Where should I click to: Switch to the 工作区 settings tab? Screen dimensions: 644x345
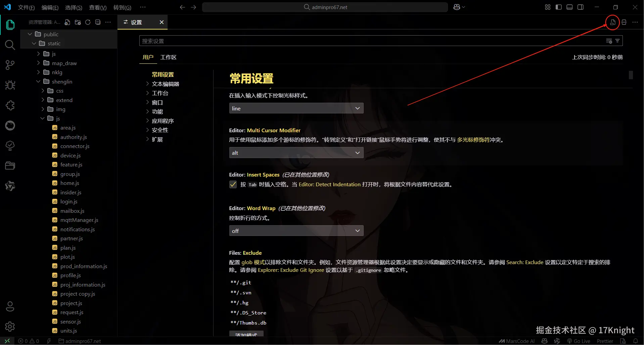point(168,57)
